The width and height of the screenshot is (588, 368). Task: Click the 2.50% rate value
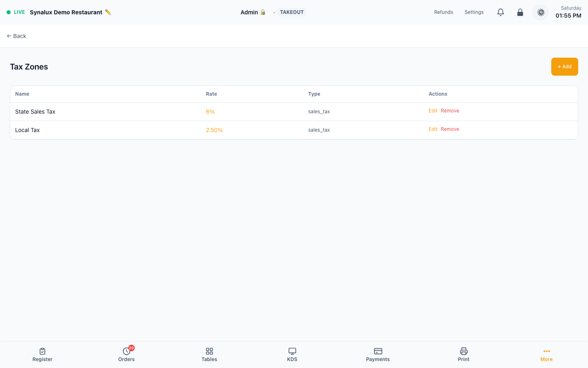coord(214,130)
